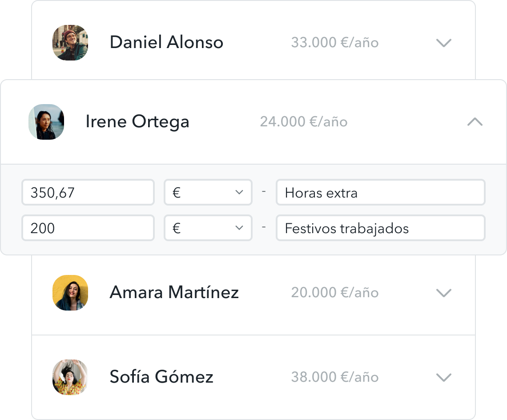Click Sofía Gómez's avatar image
This screenshot has width=507, height=420.
(x=70, y=377)
